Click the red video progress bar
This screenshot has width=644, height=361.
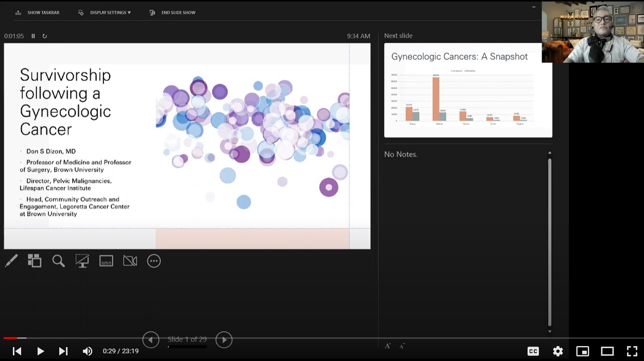point(10,338)
